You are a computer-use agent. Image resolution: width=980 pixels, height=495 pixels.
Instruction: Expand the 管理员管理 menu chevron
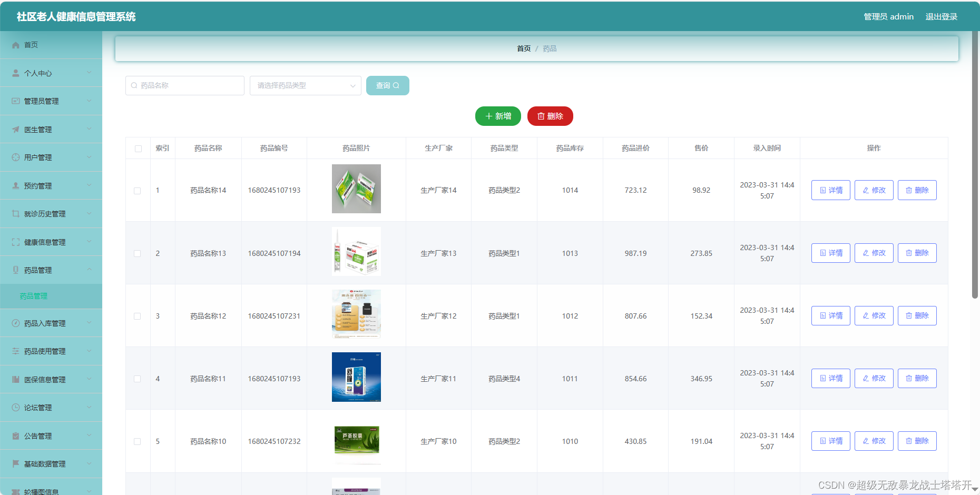click(x=89, y=101)
